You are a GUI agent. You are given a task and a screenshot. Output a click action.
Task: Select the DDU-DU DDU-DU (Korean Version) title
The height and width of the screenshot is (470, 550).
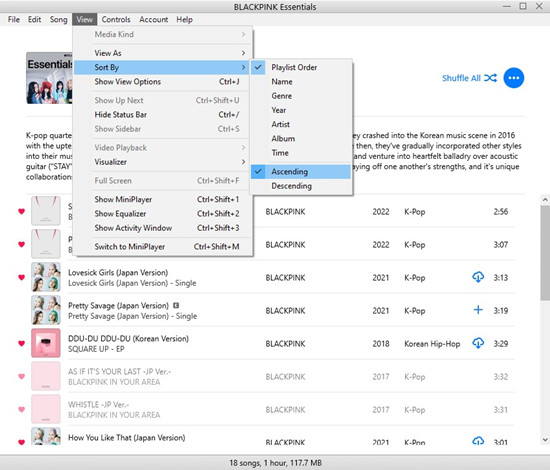(128, 338)
